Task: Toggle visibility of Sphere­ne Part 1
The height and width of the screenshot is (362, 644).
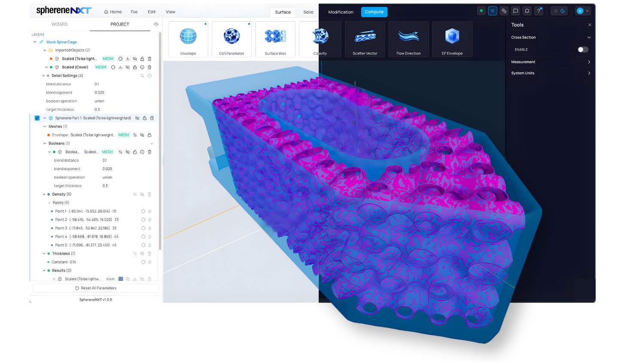Action: point(137,118)
